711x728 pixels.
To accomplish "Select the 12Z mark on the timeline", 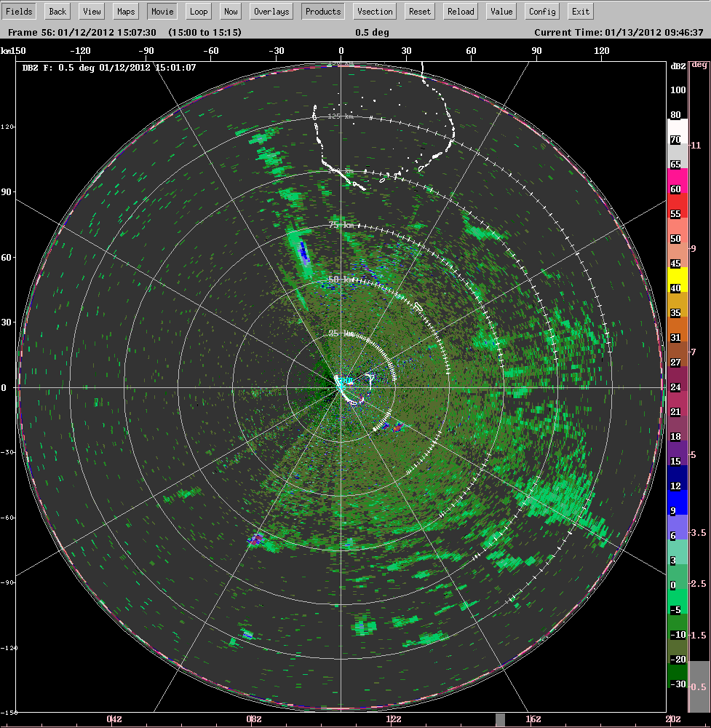I will [394, 719].
